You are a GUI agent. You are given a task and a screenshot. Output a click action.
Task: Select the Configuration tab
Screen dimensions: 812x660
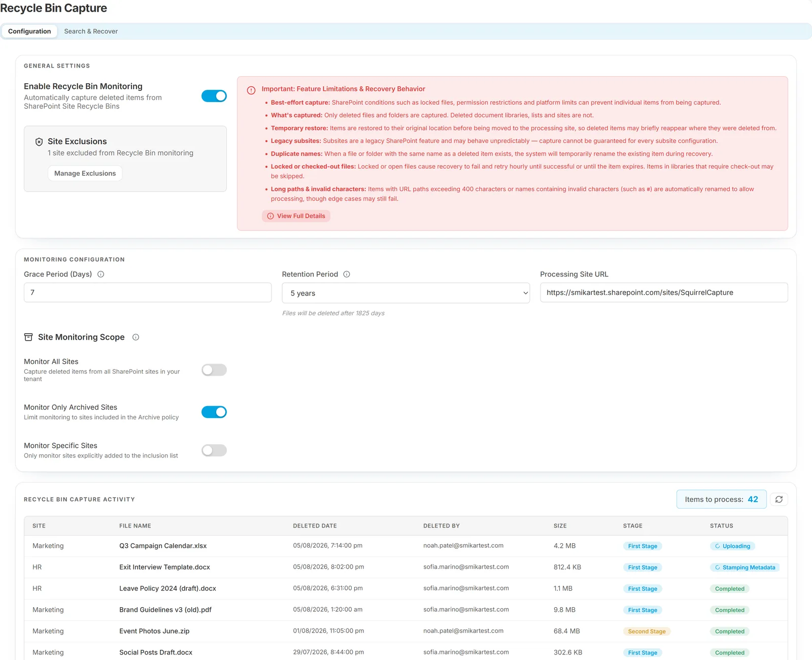[x=29, y=31]
